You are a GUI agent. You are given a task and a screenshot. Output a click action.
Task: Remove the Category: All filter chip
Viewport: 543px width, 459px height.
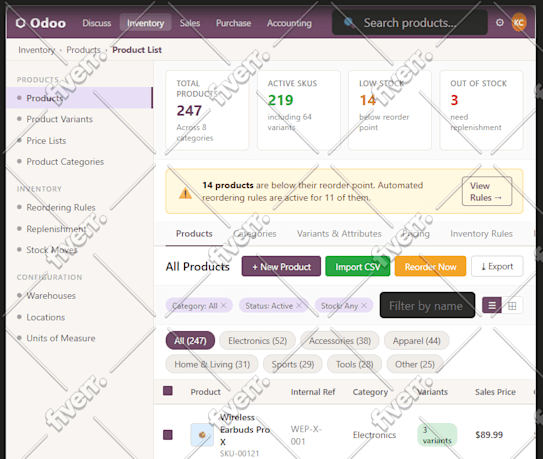[223, 306]
